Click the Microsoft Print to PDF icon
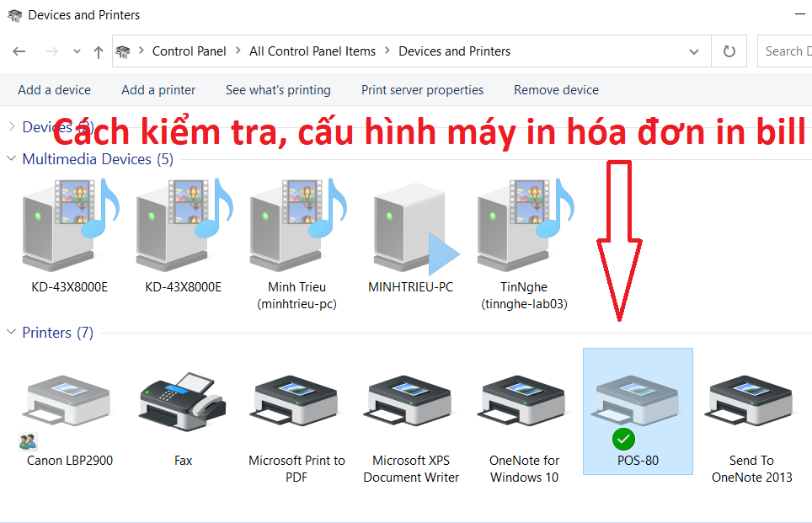The height and width of the screenshot is (523, 812). (x=296, y=404)
